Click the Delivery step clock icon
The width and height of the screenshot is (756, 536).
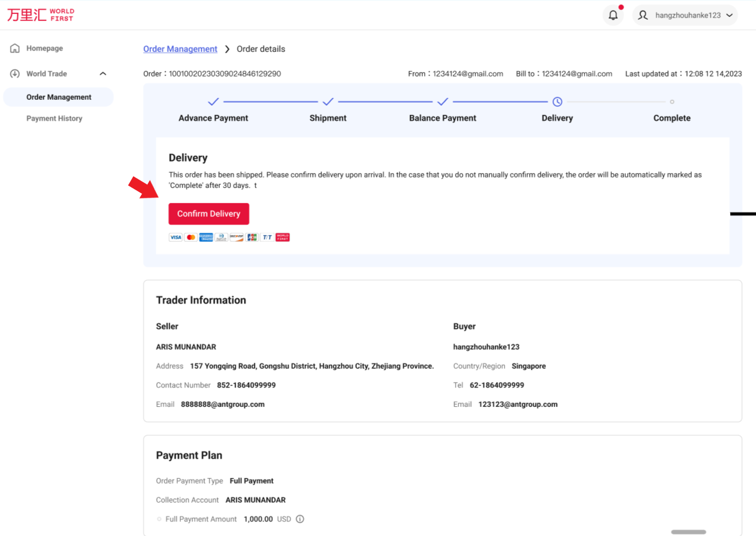click(x=557, y=102)
